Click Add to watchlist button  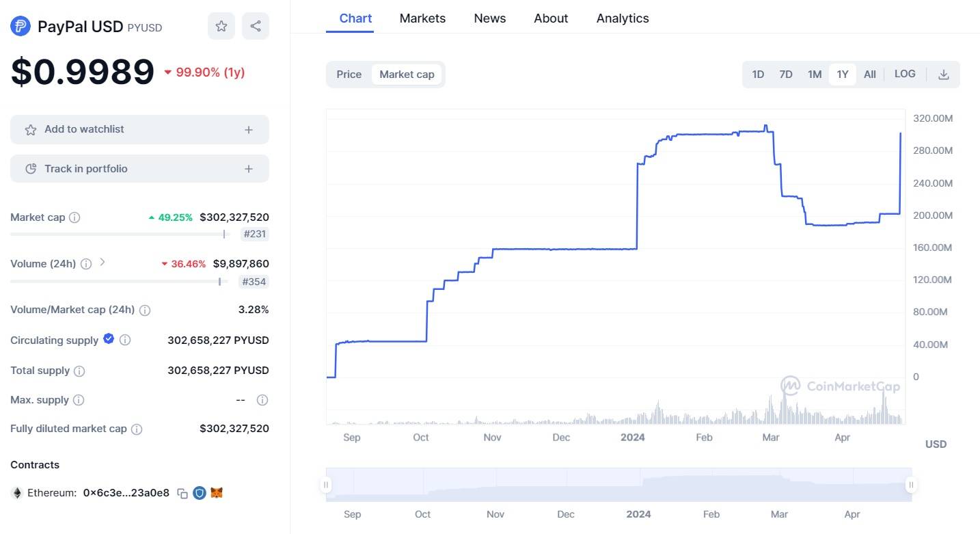[x=139, y=129]
